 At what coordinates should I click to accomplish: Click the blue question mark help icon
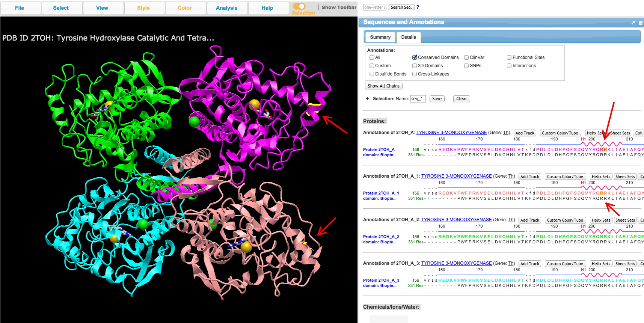(x=418, y=7)
